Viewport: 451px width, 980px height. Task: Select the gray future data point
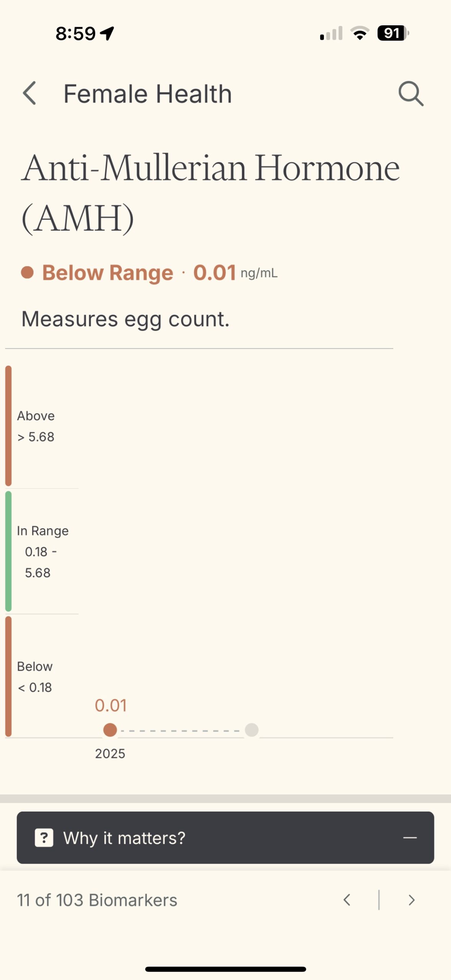252,730
